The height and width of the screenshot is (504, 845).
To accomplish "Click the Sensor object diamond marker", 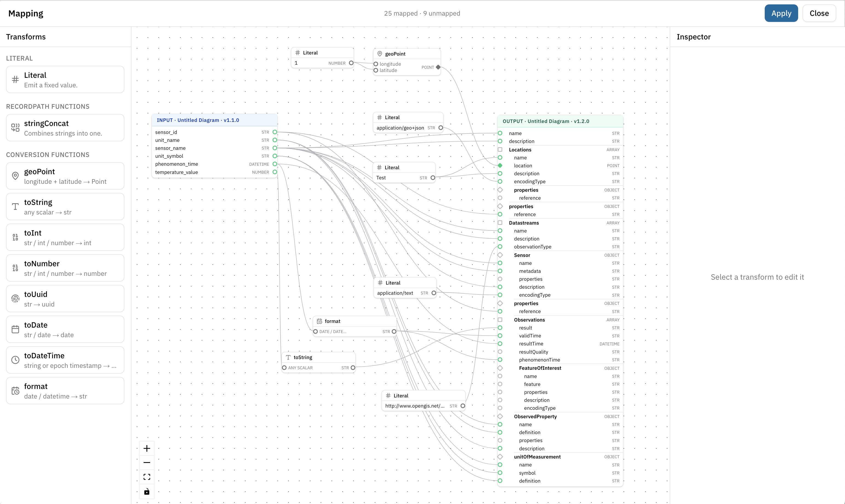I will click(x=500, y=255).
